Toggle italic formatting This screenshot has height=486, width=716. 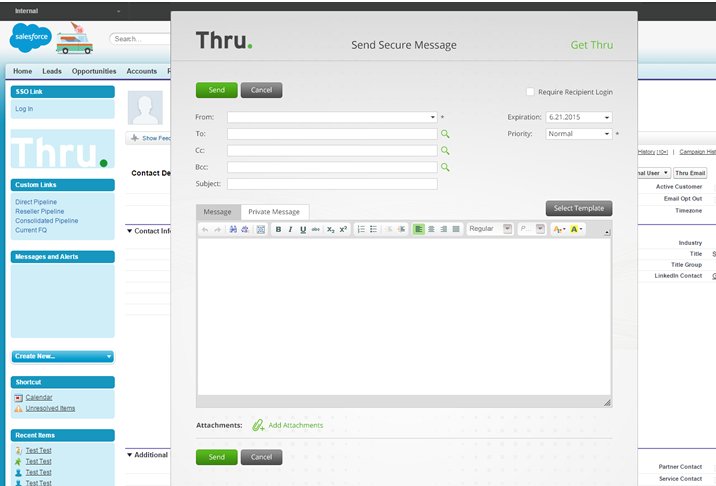click(290, 229)
